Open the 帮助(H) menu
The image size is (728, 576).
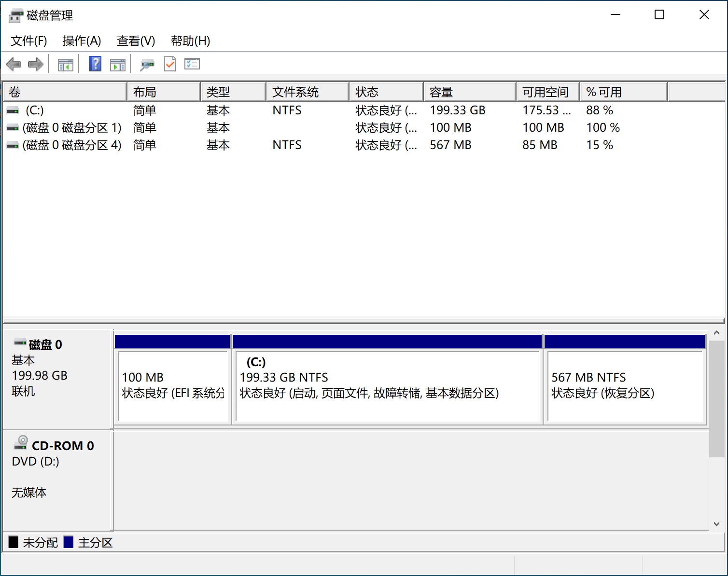click(x=190, y=41)
